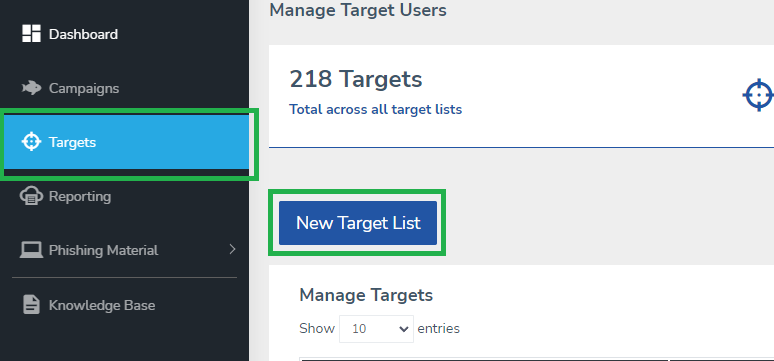
Task: Click the crosshair icon beside Targets
Action: (31, 142)
